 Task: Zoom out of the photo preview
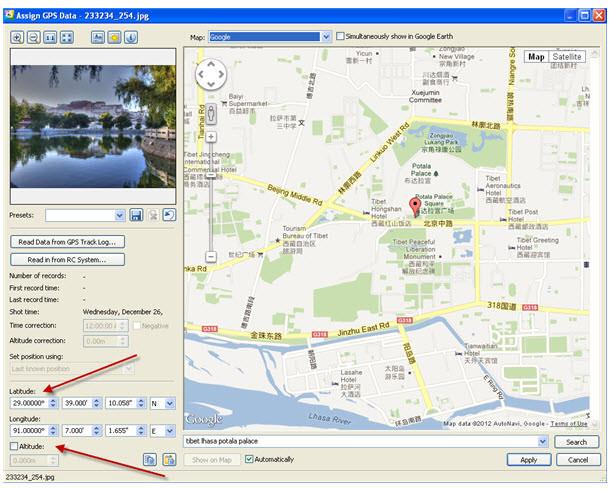click(34, 37)
